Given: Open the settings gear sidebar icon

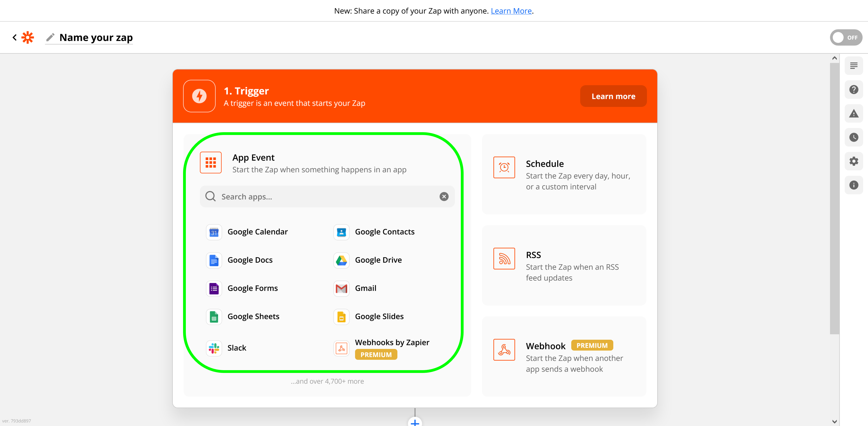Looking at the screenshot, I should click(x=853, y=161).
